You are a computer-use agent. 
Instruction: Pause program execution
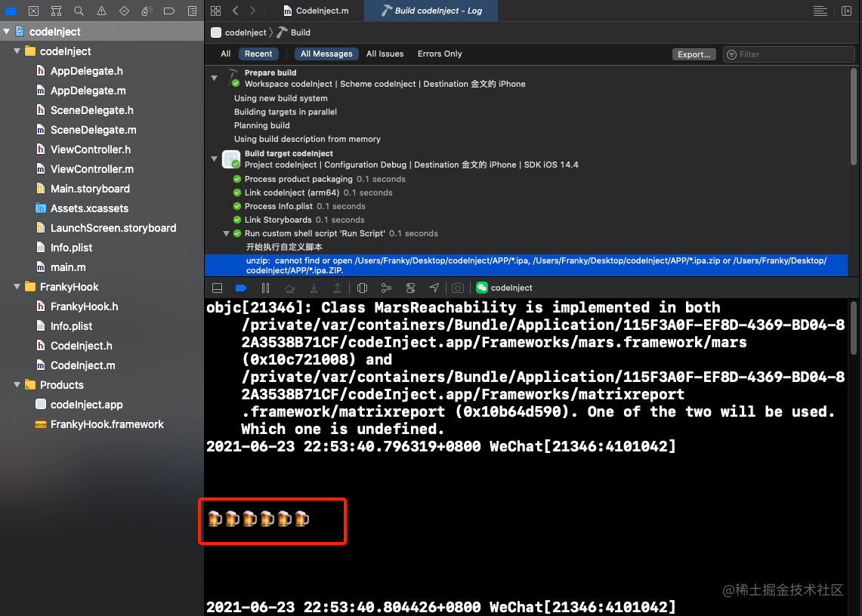(x=265, y=288)
